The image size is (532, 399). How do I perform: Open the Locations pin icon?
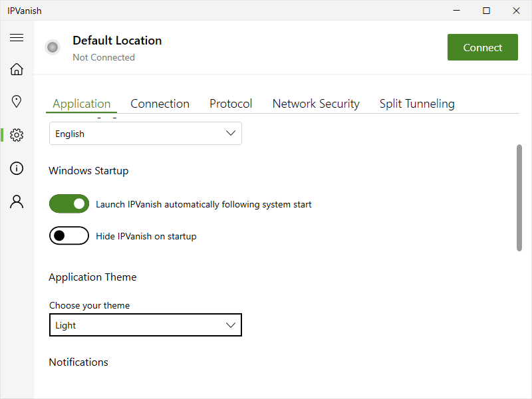[17, 102]
